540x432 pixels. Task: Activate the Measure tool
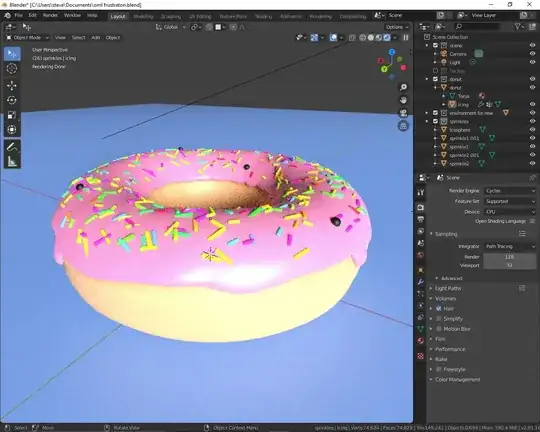tap(12, 161)
